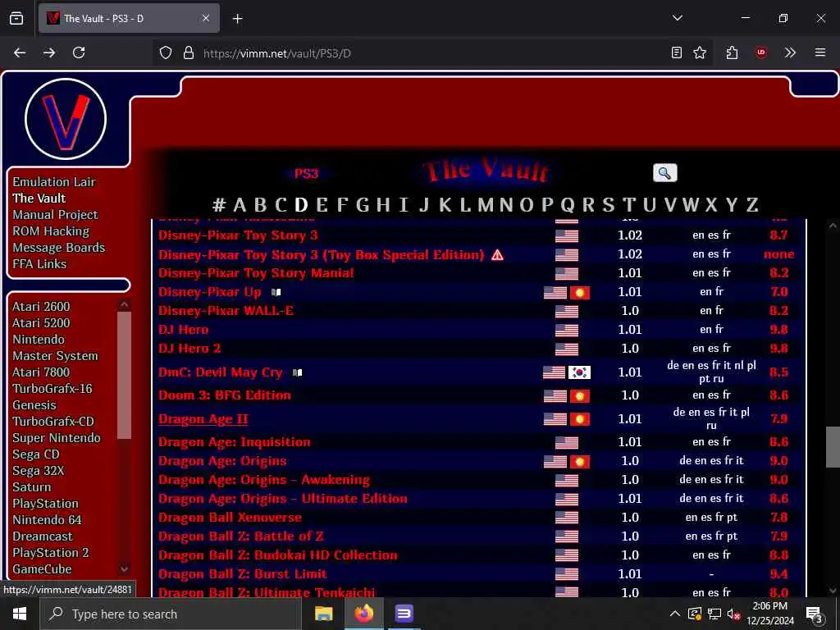840x630 pixels.
Task: Open Dragon Ball Z: Burst Limit game link
Action: pyautogui.click(x=242, y=574)
